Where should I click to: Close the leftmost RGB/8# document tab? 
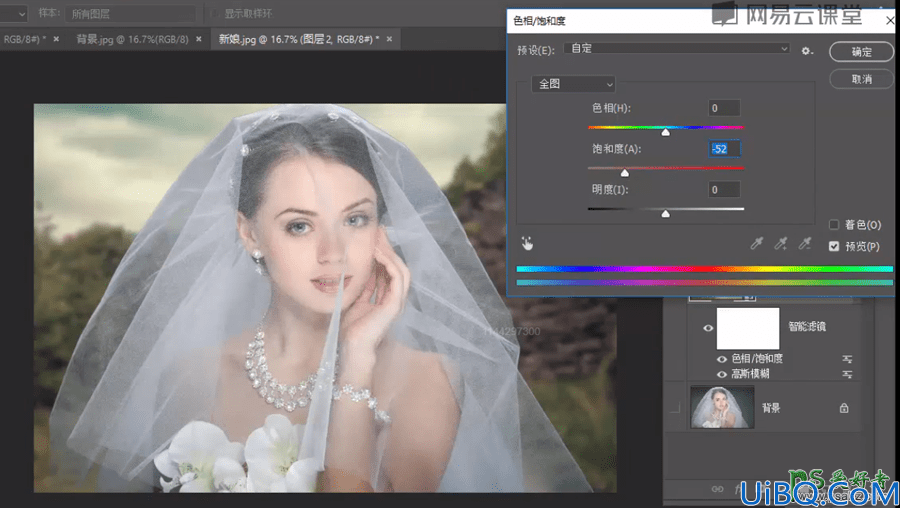[x=56, y=39]
